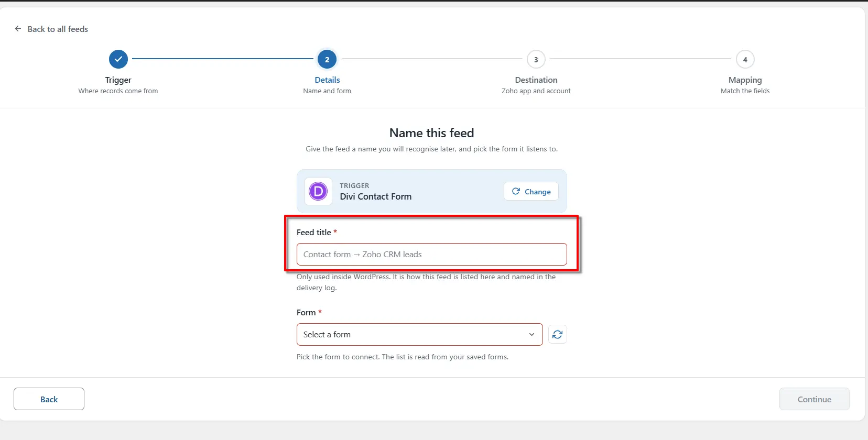Click the 'Name and form' subtitle
This screenshot has width=868, height=440.
point(327,91)
